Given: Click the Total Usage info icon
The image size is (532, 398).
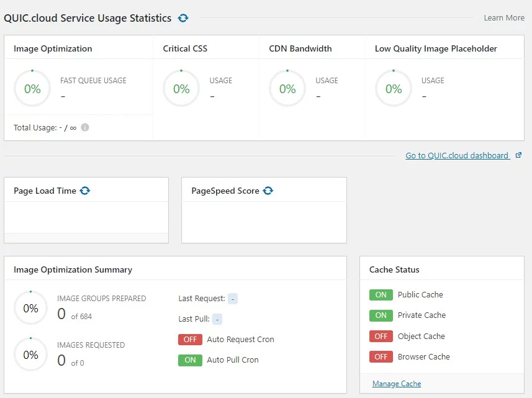Looking at the screenshot, I should (85, 127).
